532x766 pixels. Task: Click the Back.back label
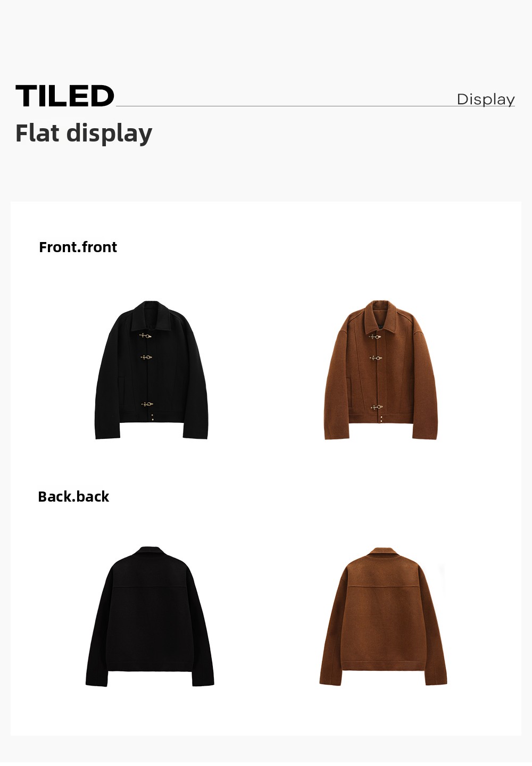[73, 497]
